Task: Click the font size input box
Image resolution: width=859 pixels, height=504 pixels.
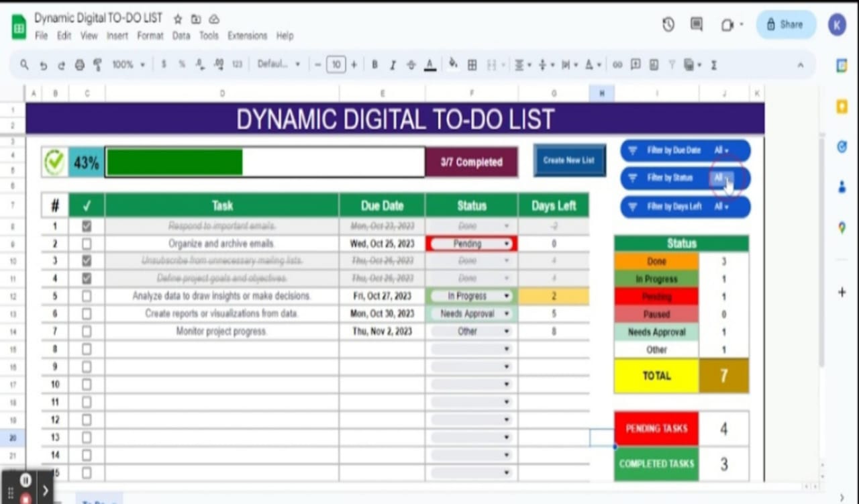Action: coord(336,65)
